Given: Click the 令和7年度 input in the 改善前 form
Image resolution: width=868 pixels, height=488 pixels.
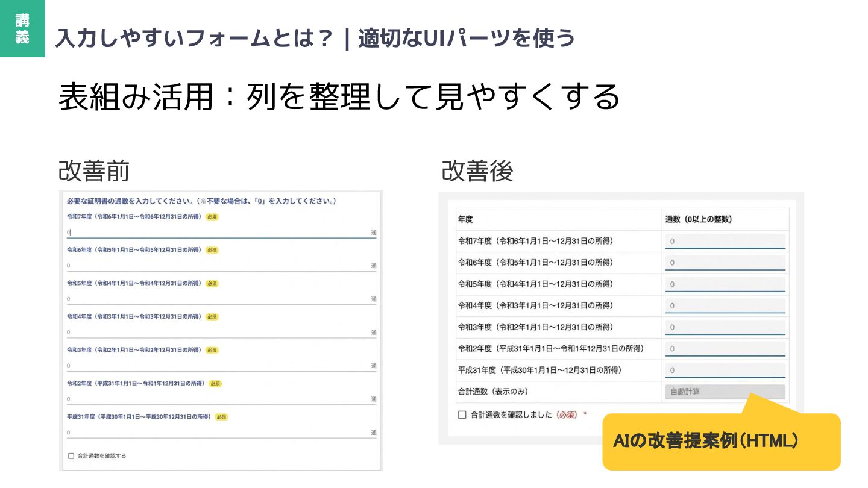Looking at the screenshot, I should 217,232.
